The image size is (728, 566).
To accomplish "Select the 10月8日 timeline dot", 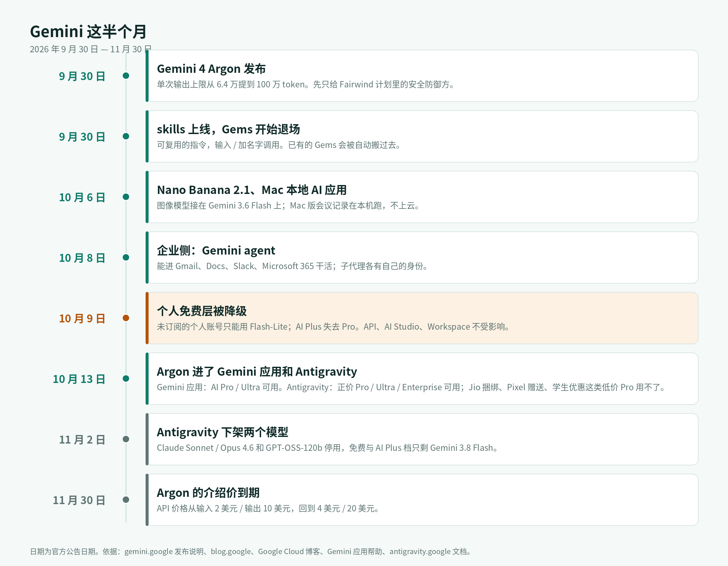I will (x=126, y=257).
